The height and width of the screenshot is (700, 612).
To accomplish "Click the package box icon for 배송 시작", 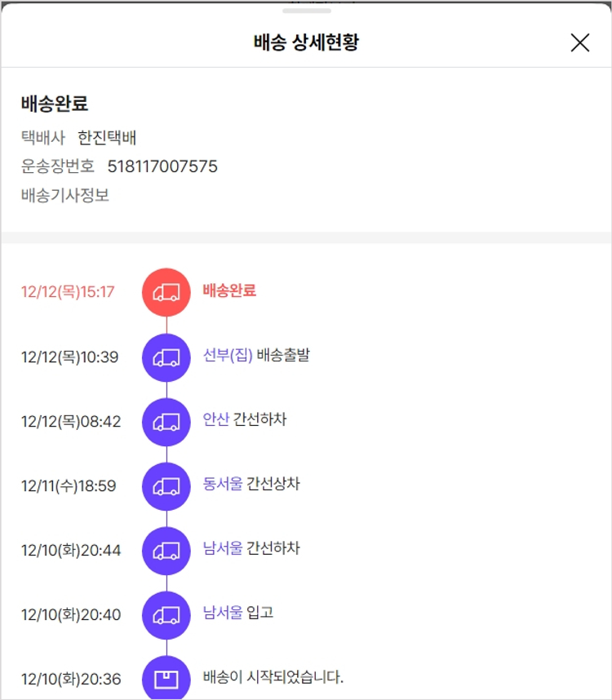I will (166, 678).
